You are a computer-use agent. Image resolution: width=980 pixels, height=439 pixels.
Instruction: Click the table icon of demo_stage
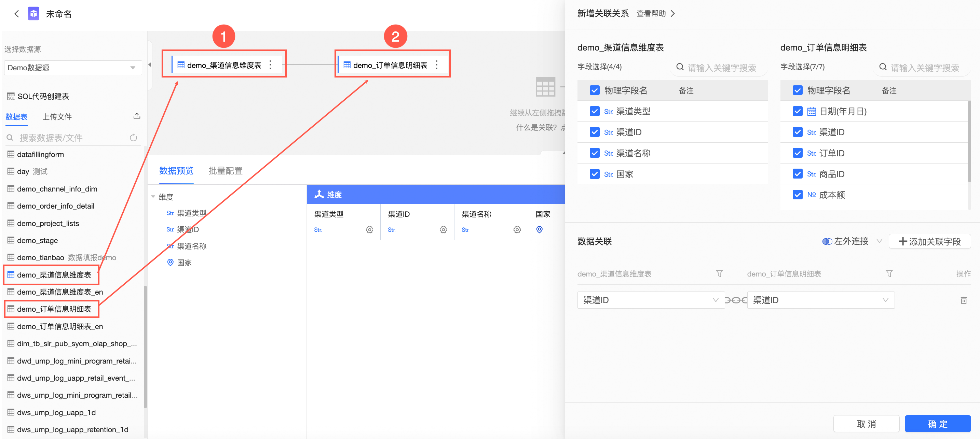[11, 240]
